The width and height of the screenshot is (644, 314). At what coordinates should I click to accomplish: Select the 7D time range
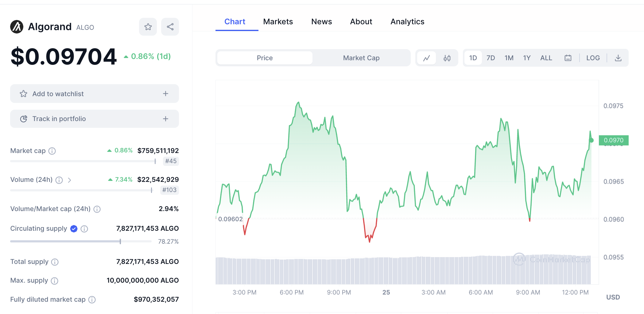click(x=491, y=58)
